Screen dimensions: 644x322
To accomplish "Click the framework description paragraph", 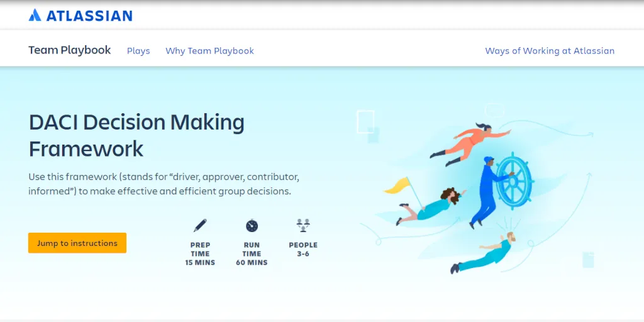I will (x=164, y=184).
